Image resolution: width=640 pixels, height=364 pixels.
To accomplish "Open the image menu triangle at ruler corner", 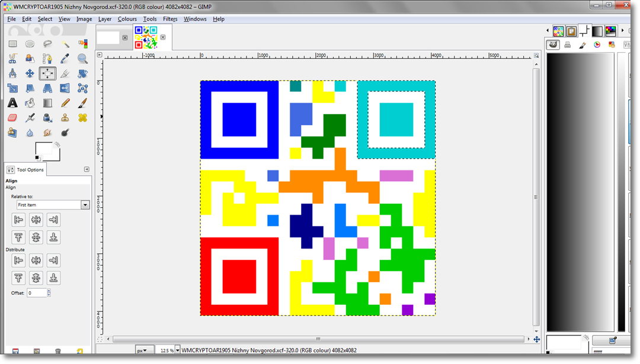I will [x=100, y=54].
